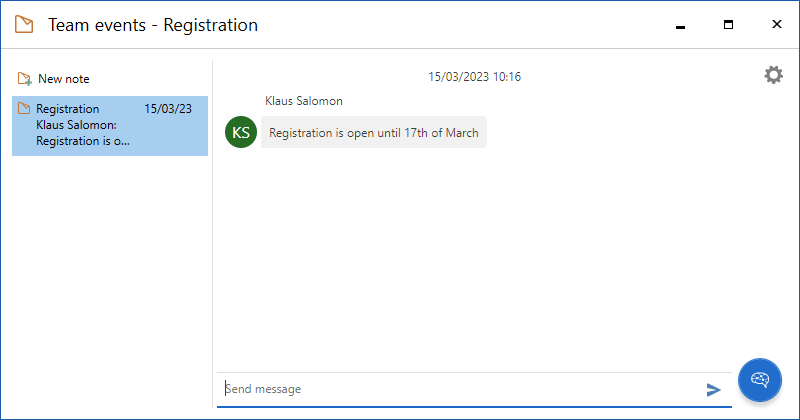Screen dimensions: 800x420
Task: Focus the Send message input field
Action: [x=460, y=389]
